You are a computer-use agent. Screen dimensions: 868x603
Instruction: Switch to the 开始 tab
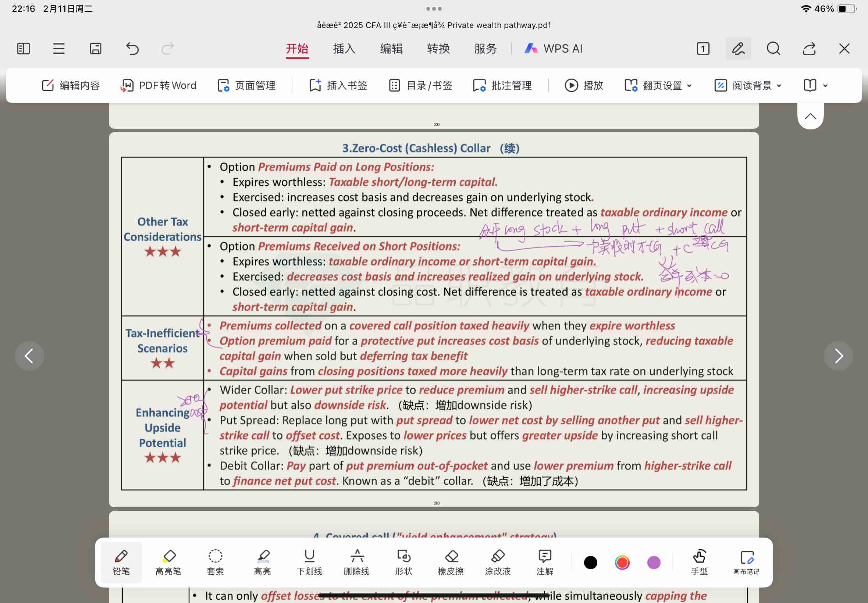pyautogui.click(x=297, y=49)
